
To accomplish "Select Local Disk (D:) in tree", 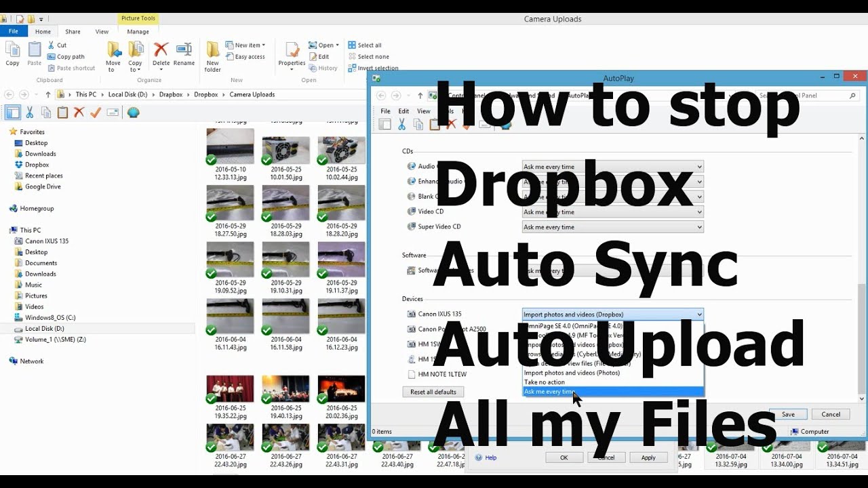I will click(x=44, y=329).
